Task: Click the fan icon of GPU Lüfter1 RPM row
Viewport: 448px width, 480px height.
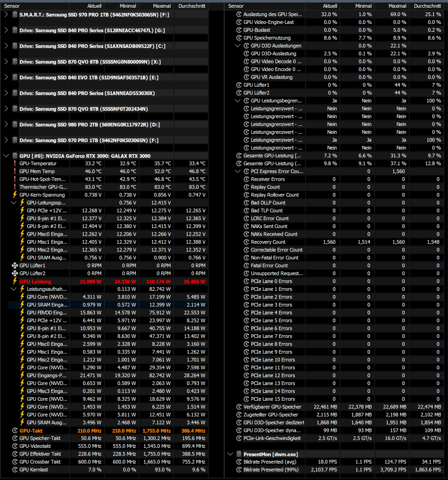Action: pyautogui.click(x=15, y=266)
